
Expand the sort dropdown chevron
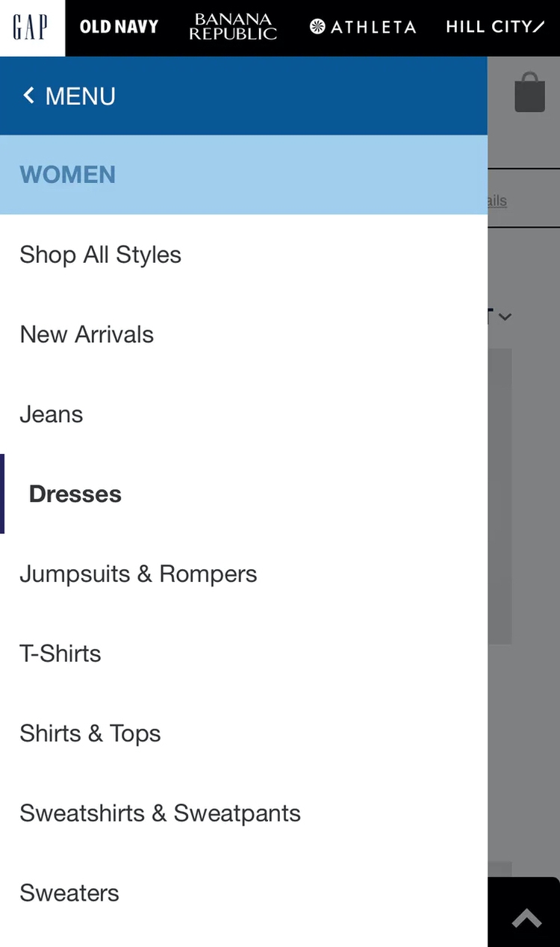pyautogui.click(x=505, y=317)
